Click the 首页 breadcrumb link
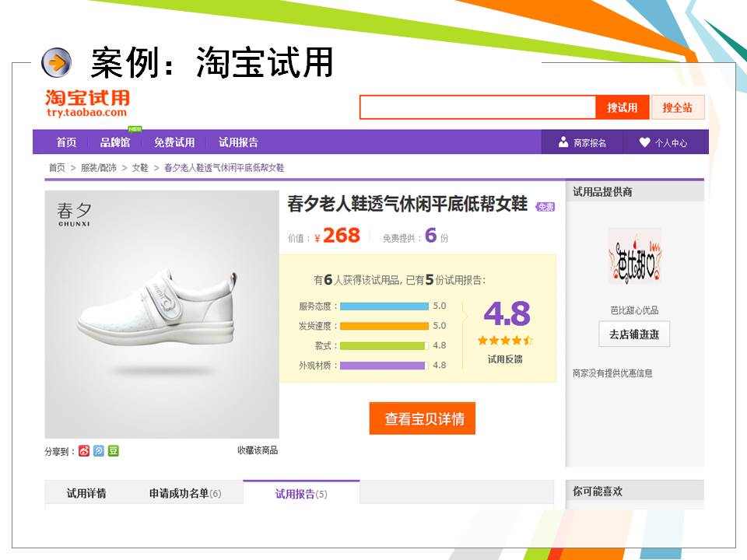The image size is (747, 560). (57, 168)
